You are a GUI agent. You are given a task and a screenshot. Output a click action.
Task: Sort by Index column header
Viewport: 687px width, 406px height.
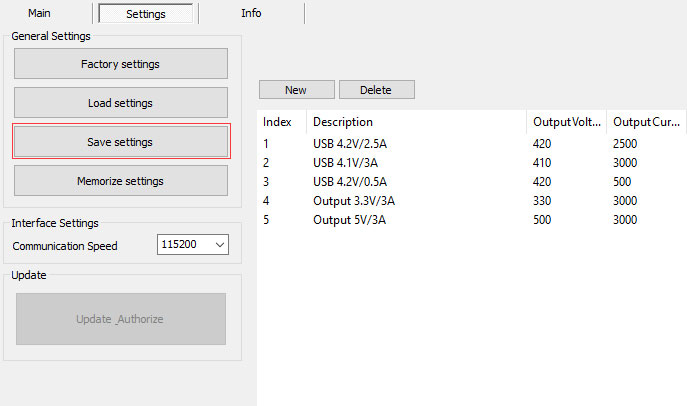tap(280, 121)
